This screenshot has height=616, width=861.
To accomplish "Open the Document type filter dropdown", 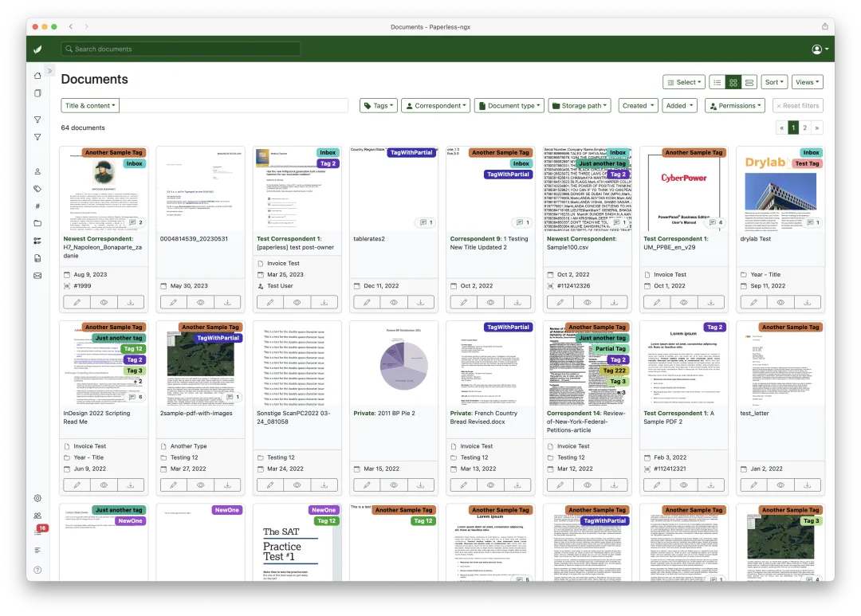I will 509,105.
